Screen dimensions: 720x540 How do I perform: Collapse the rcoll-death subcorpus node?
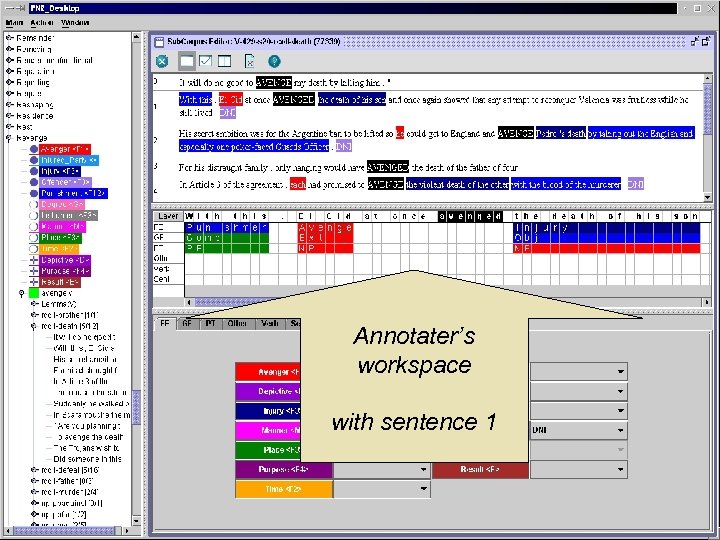[x=34, y=326]
